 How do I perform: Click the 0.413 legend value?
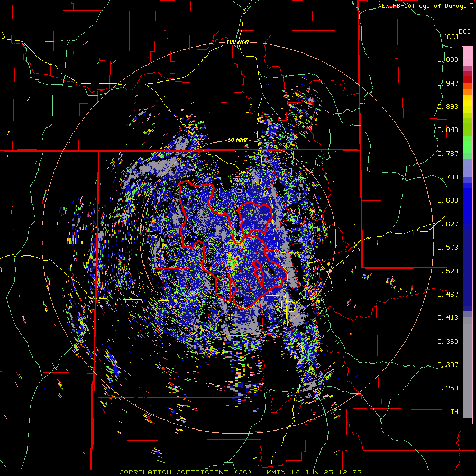point(448,318)
